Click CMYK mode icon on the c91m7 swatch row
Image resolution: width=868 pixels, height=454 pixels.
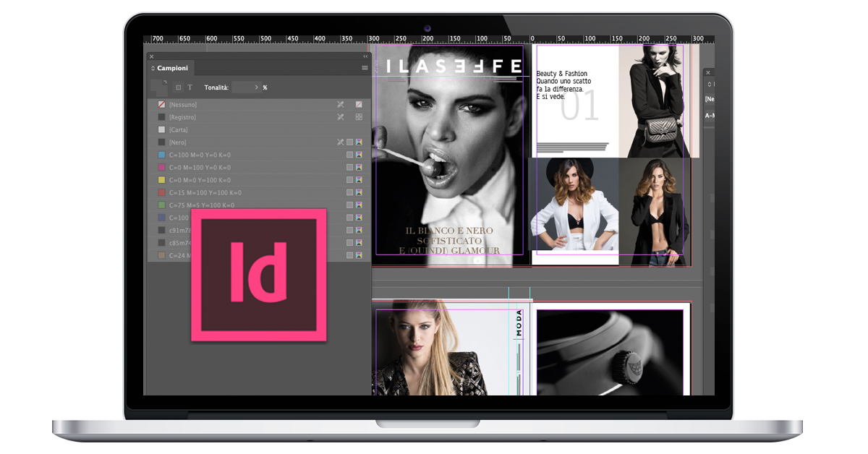coord(359,230)
